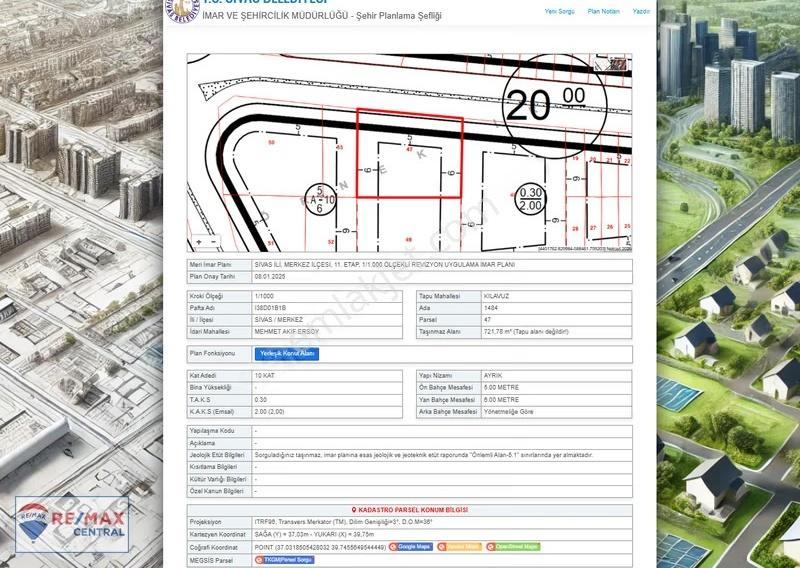Select the POINT coordinate text
Screen dimensions: 800x568
click(320, 547)
